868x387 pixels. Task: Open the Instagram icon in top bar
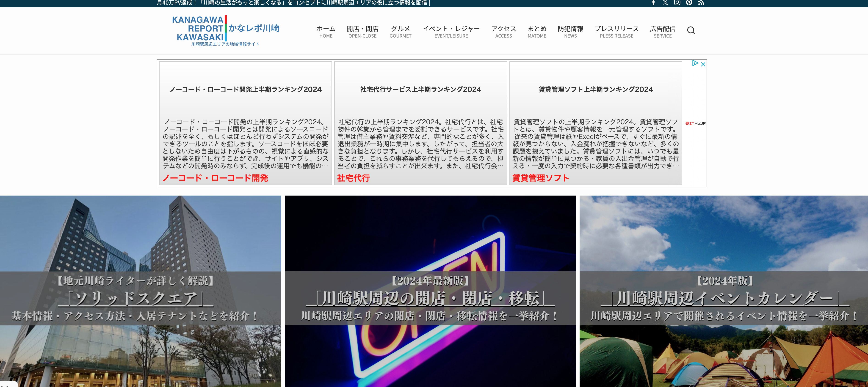677,3
